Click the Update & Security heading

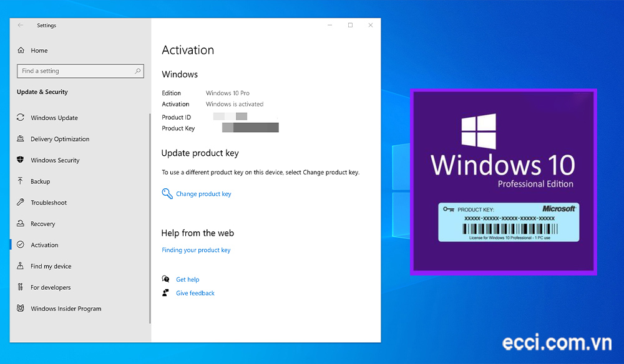[42, 92]
